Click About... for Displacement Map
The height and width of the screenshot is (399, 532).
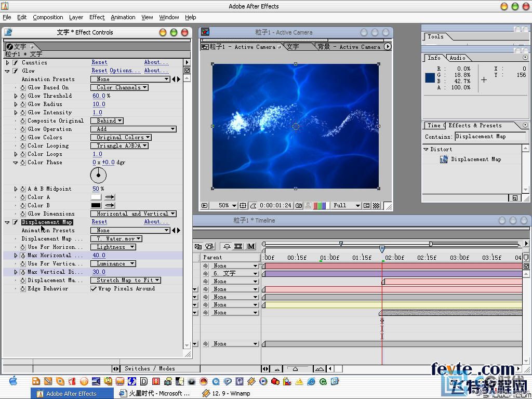tap(156, 222)
